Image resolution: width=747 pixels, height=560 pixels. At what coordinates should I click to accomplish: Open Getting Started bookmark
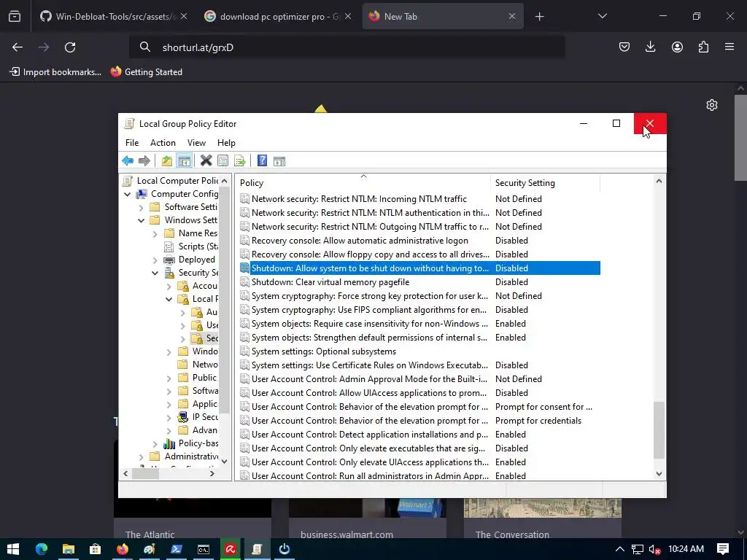tap(147, 72)
